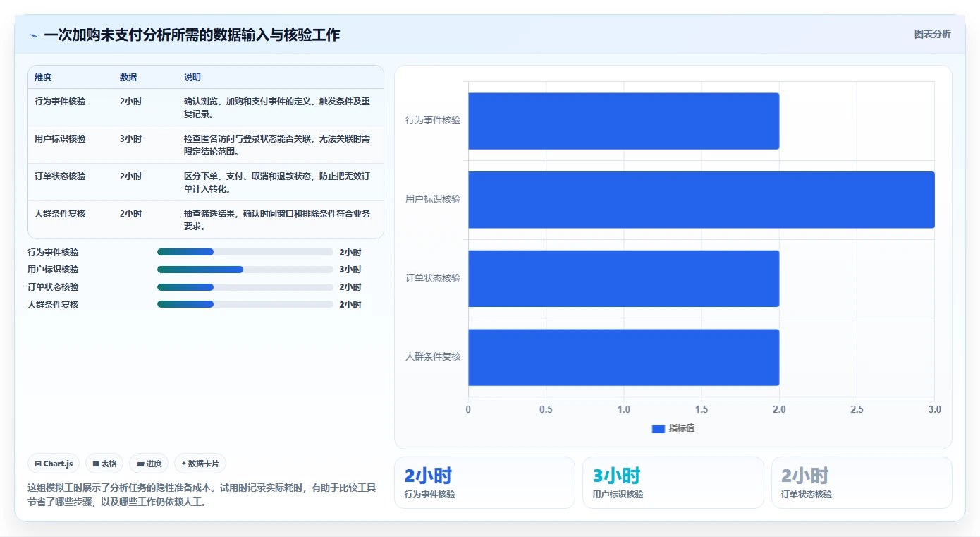Click the 人群条件复核 label in the progress list

[x=53, y=305]
